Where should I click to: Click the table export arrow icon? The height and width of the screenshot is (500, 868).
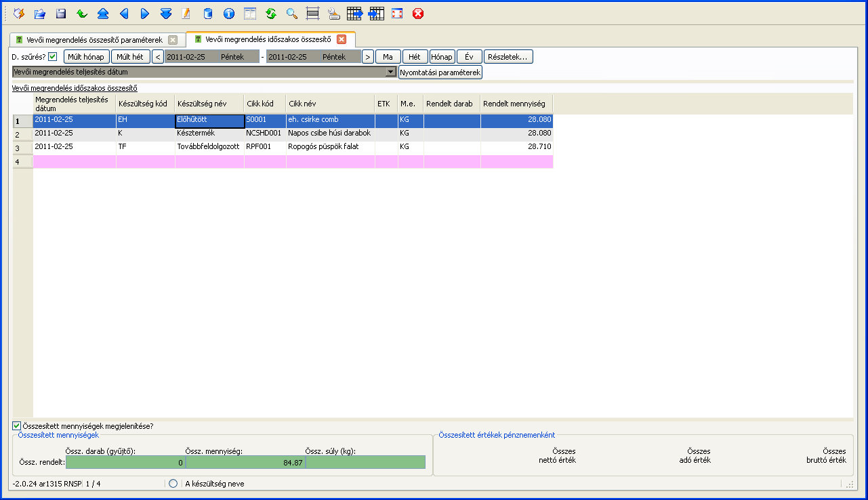355,13
